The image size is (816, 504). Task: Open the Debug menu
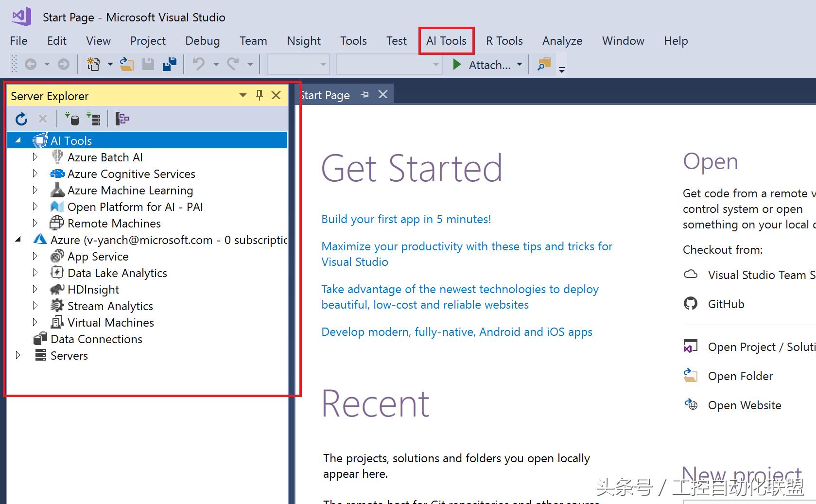point(203,41)
